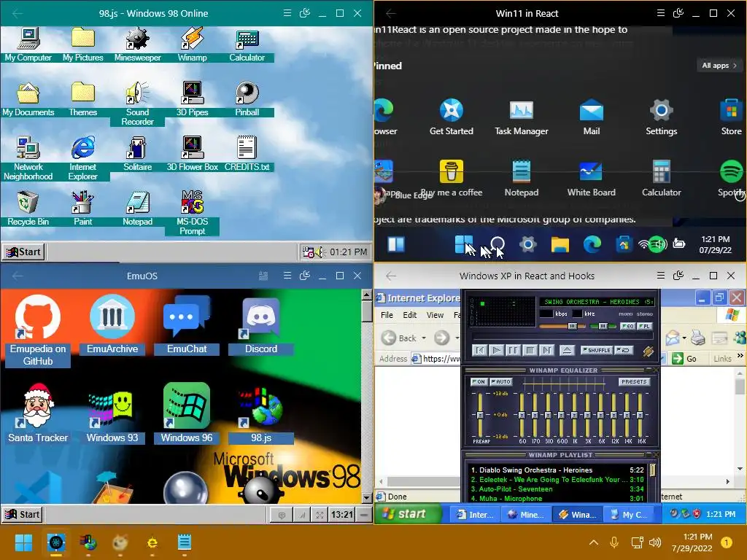The width and height of the screenshot is (747, 560).
Task: Expand Links chevron in XP Internet Explorer
Action: tap(740, 355)
